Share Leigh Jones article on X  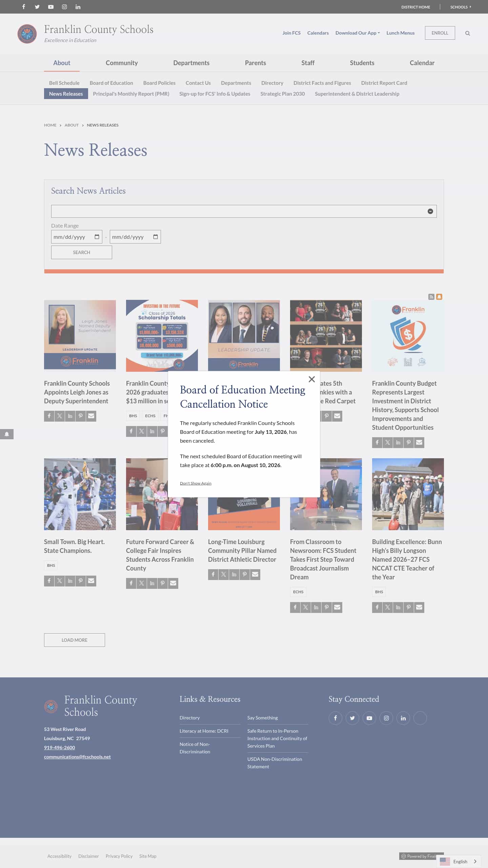pyautogui.click(x=60, y=416)
